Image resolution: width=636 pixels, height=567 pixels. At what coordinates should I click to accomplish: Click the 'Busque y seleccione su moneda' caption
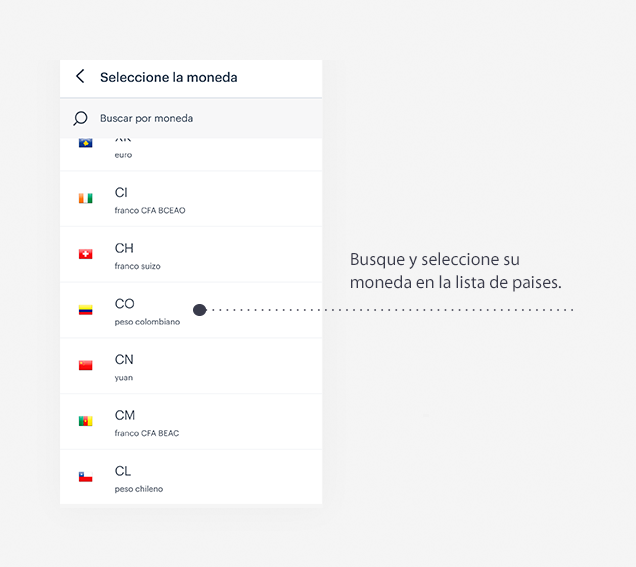pyautogui.click(x=456, y=271)
